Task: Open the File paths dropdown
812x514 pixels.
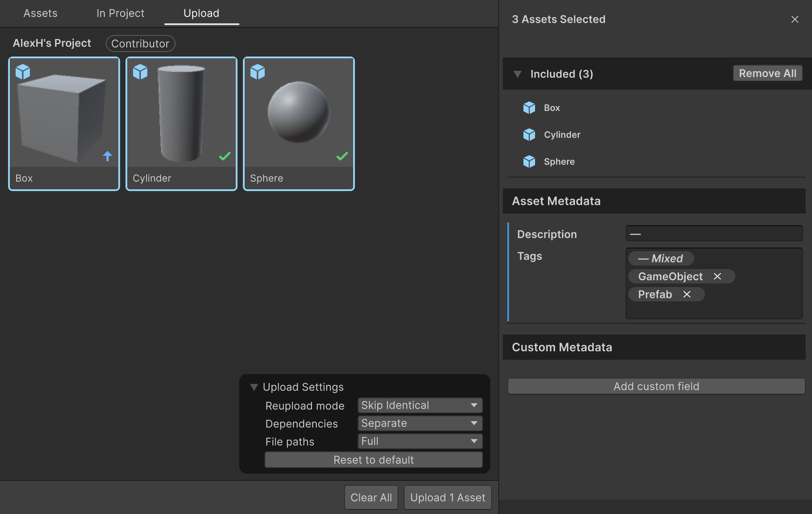Action: pyautogui.click(x=419, y=441)
